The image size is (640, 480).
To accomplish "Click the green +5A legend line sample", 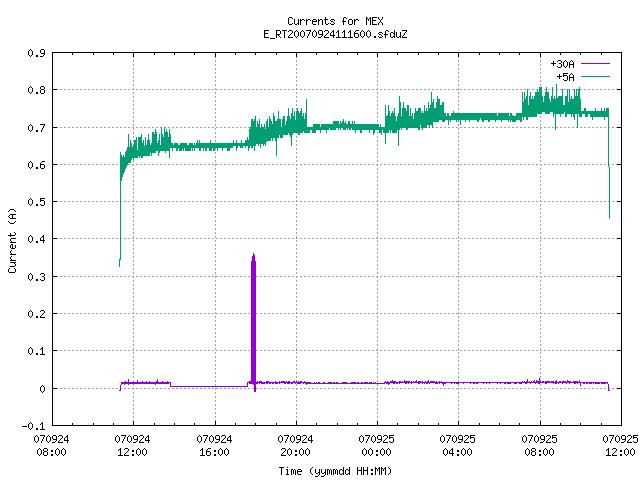I will (x=595, y=76).
